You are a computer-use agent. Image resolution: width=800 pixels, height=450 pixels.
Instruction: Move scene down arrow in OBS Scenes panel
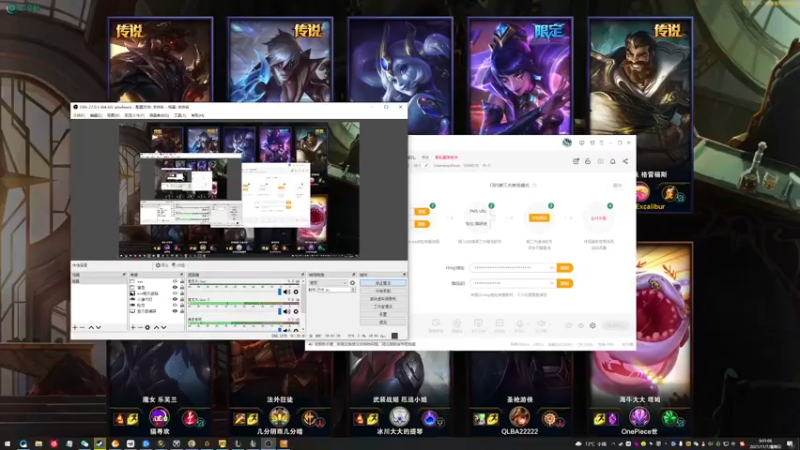coord(98,328)
